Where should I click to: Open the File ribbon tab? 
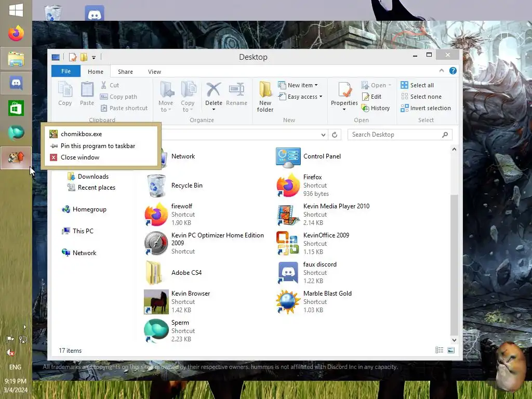click(66, 71)
